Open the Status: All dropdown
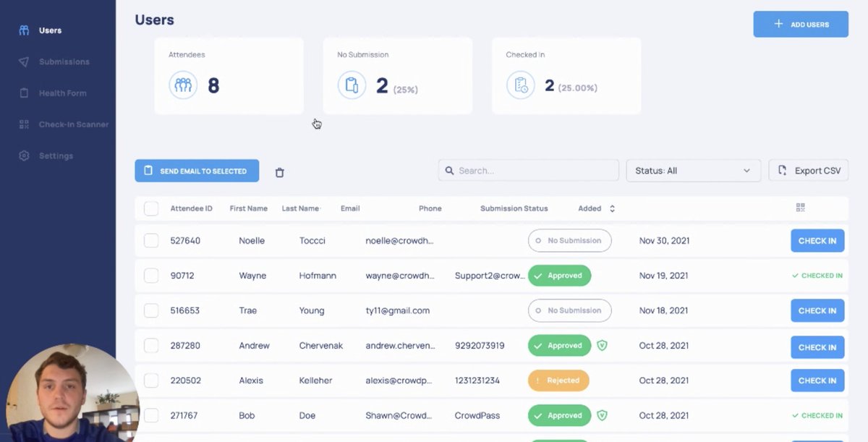Viewport: 868px width, 442px height. coord(693,171)
